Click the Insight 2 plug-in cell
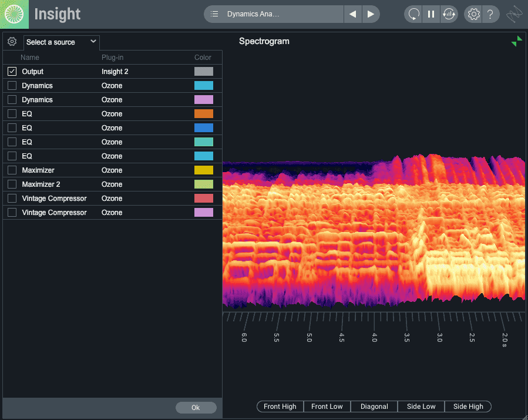 pyautogui.click(x=115, y=72)
